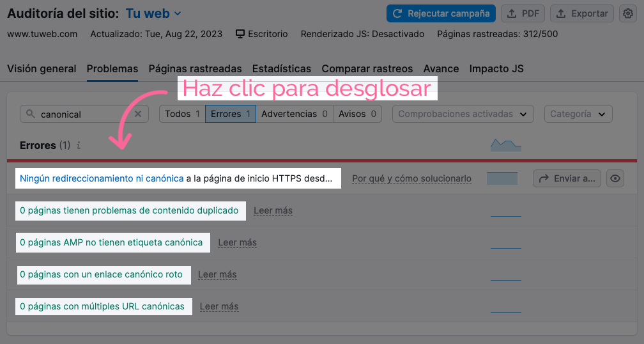Click Rejecutar campaña button
This screenshot has width=644, height=344.
point(441,13)
